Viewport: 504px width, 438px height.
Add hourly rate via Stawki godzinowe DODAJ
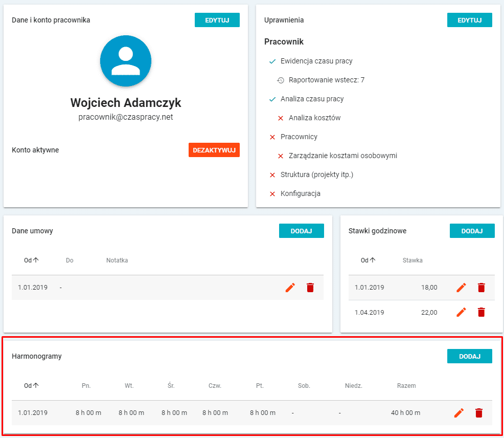tap(472, 231)
